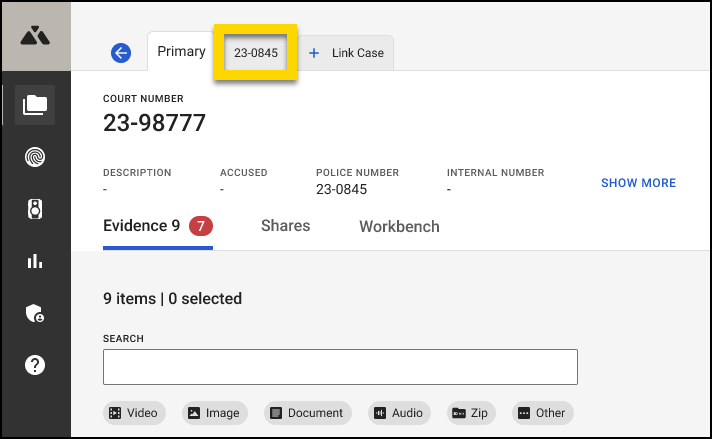Screen dimensions: 712x439
Task: Open the fingerprint evidence sidebar icon
Action: click(35, 157)
